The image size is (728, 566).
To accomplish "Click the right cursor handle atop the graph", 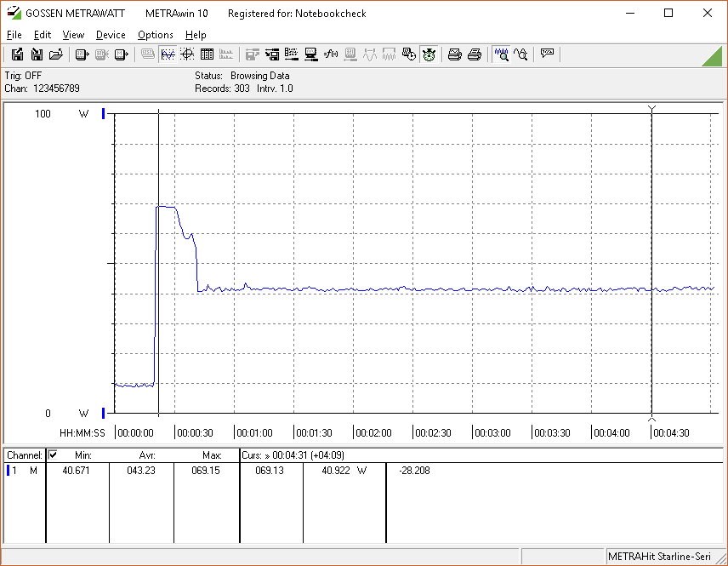I will click(x=651, y=109).
